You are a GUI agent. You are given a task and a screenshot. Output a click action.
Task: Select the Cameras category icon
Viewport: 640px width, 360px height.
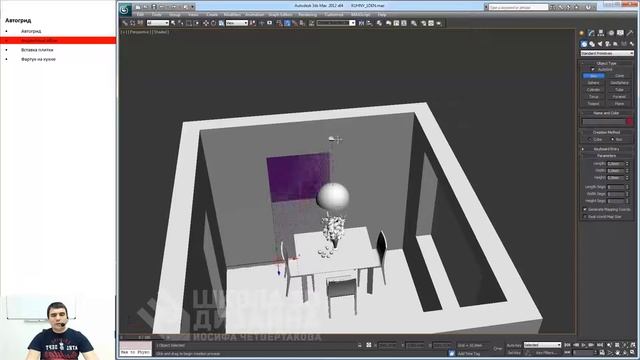point(607,44)
